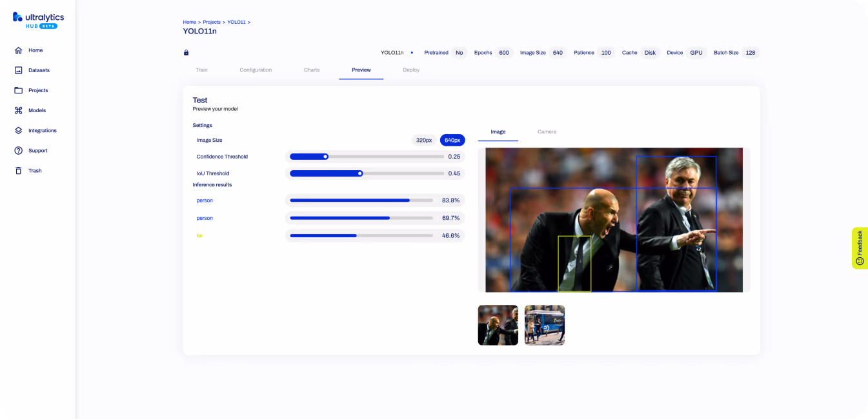Select the Image input tab
The width and height of the screenshot is (868, 419).
498,132
